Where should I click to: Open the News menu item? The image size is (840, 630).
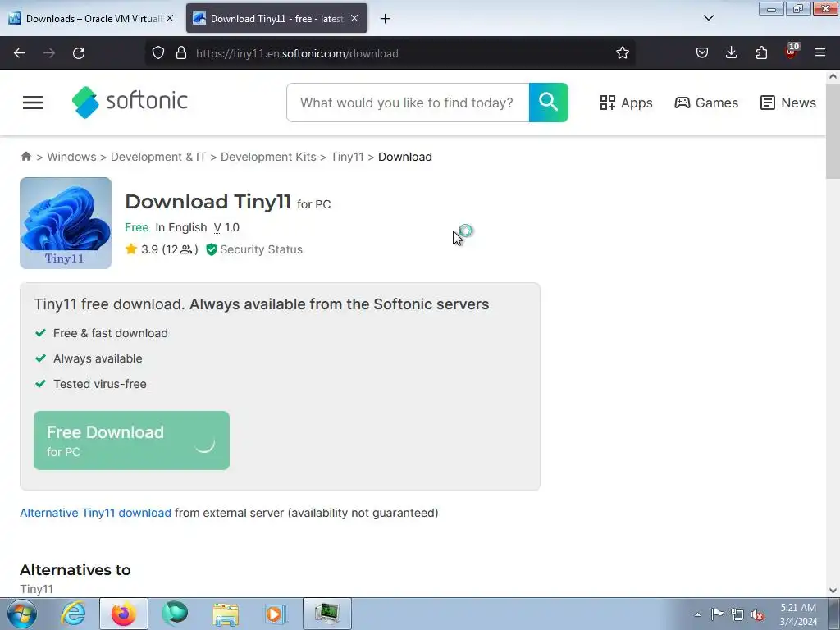tap(788, 103)
